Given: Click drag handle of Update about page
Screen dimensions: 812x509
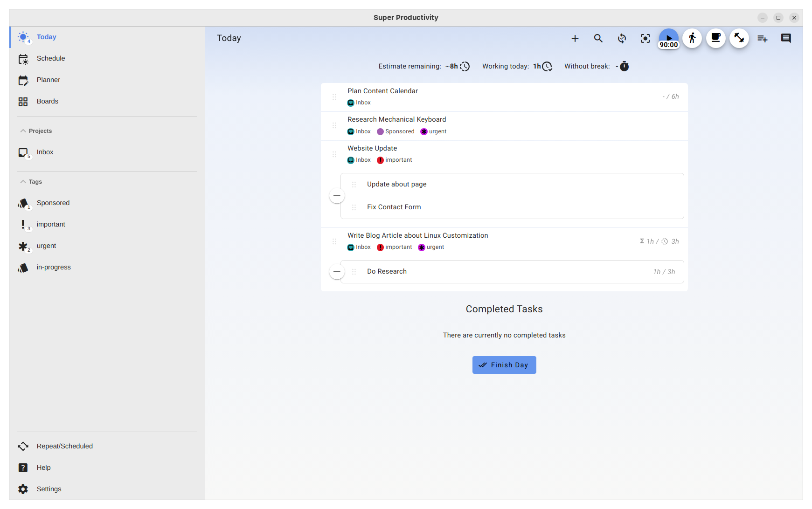Looking at the screenshot, I should pyautogui.click(x=354, y=185).
